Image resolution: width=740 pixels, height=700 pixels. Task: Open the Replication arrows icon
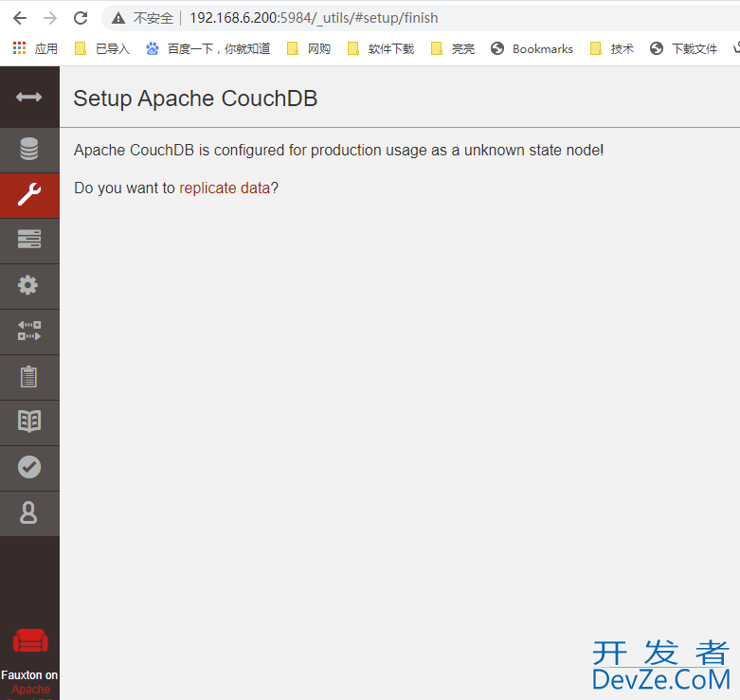(29, 332)
